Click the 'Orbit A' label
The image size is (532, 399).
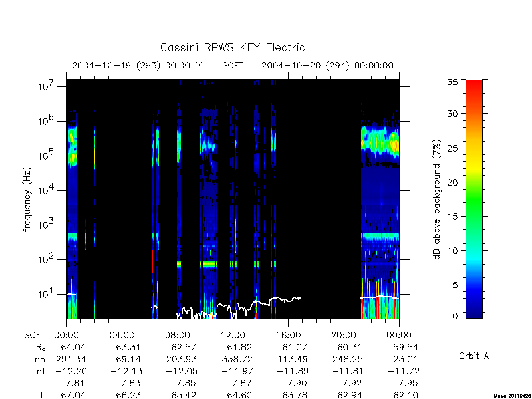473,356
